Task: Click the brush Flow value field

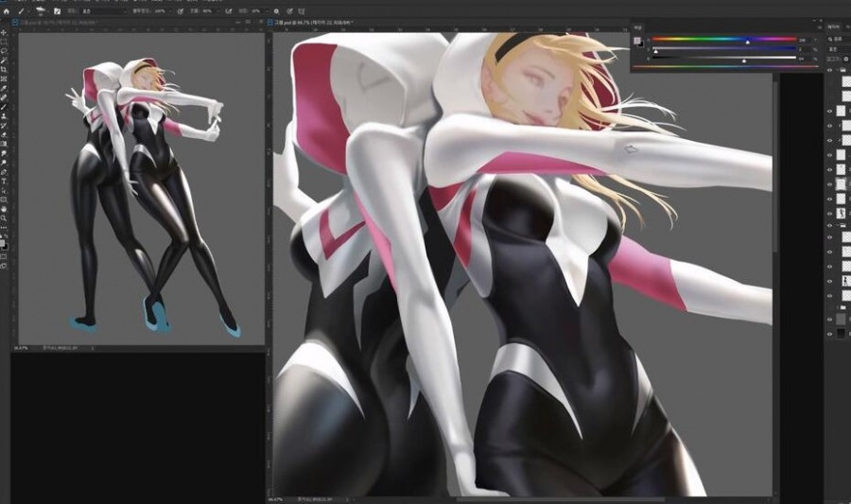Action: point(207,11)
